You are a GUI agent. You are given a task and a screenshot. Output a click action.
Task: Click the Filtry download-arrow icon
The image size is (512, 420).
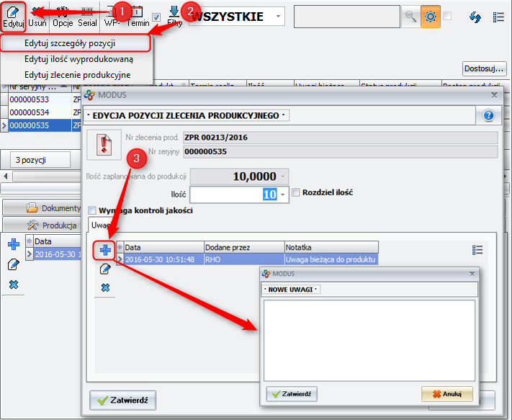click(174, 16)
